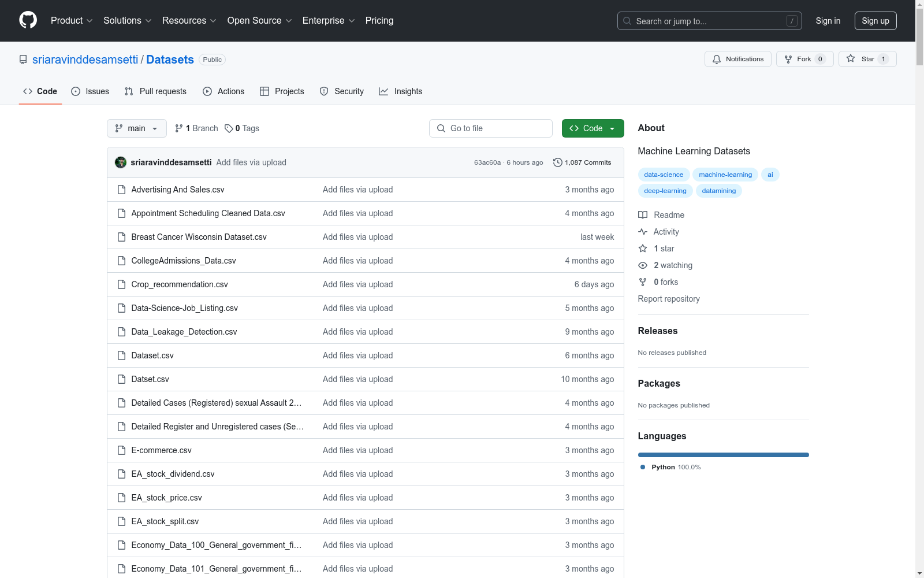This screenshot has height=578, width=924.
Task: Switch to the Insights tab
Action: tap(401, 91)
